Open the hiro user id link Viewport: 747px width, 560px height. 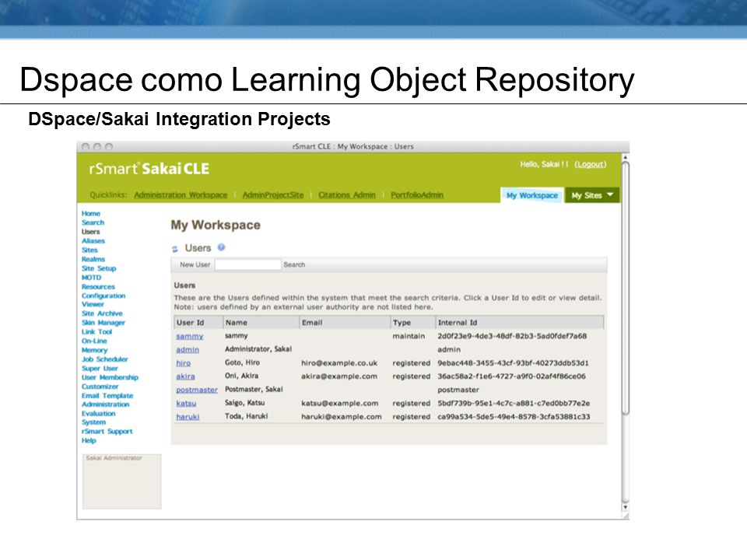coord(184,363)
